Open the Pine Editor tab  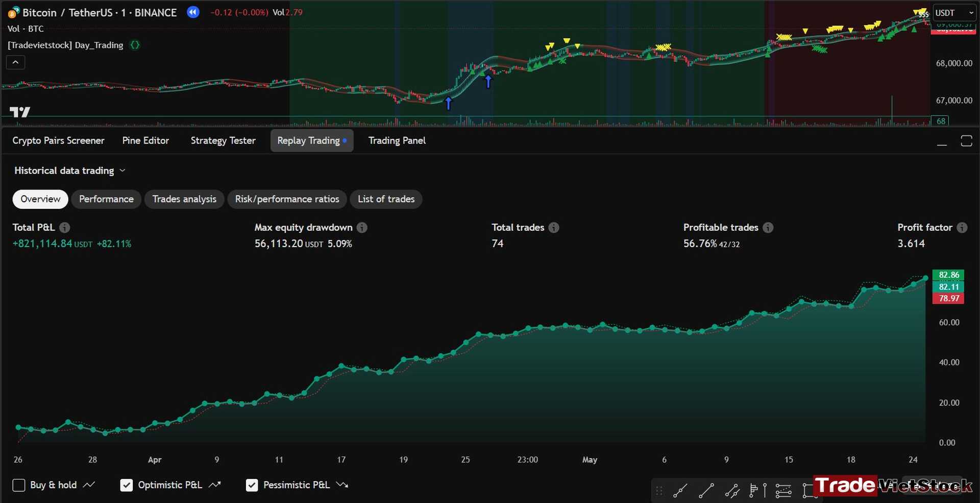(x=145, y=140)
